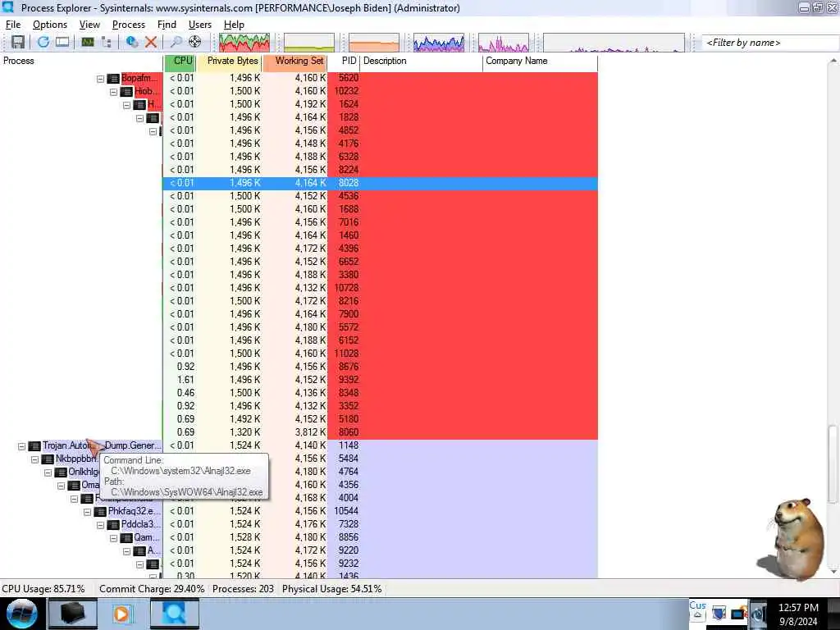This screenshot has width=840, height=630.
Task: Collapse the Onlkhlg process node
Action: click(48, 472)
